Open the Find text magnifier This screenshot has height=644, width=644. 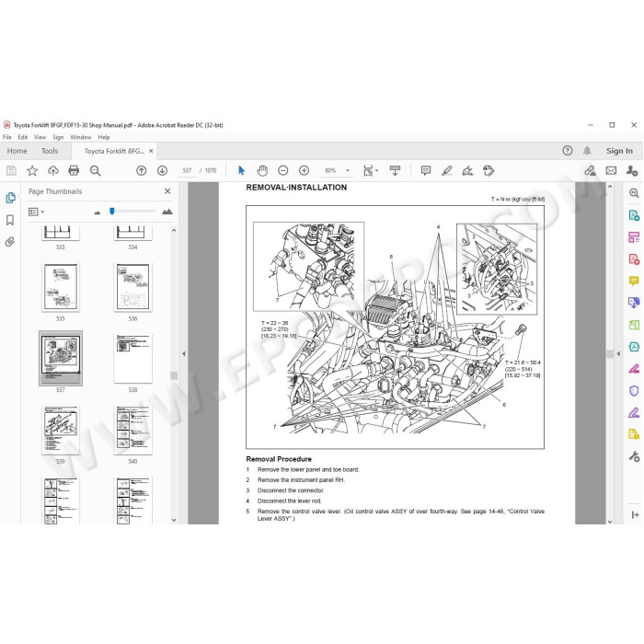point(96,170)
